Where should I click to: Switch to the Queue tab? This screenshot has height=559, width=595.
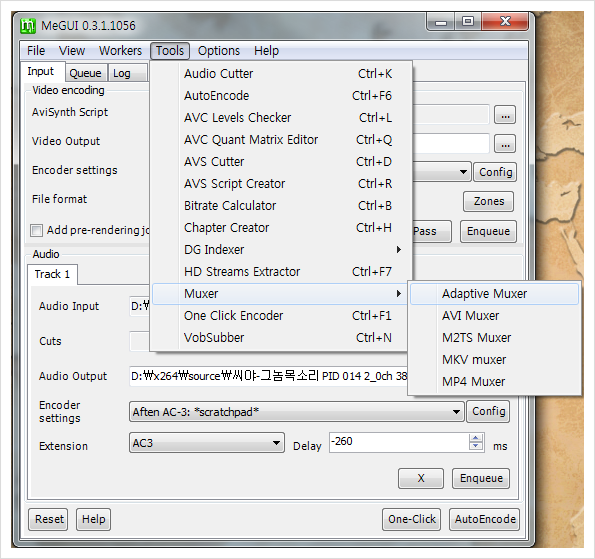pyautogui.click(x=85, y=73)
